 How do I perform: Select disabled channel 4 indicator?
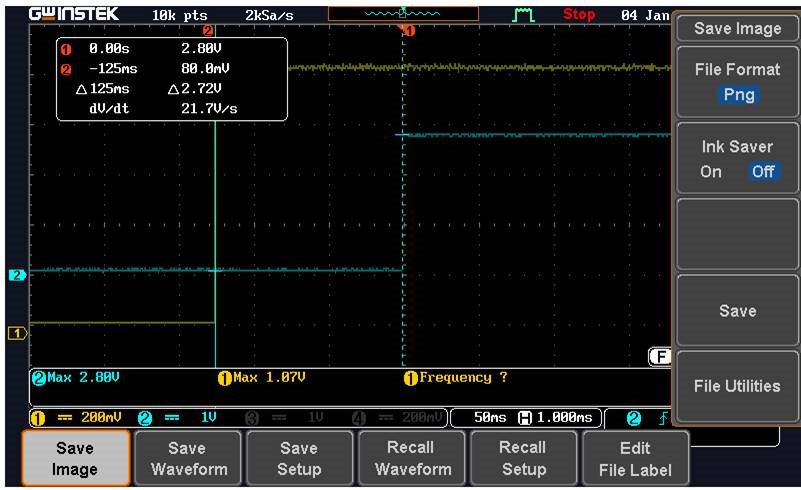click(x=398, y=418)
